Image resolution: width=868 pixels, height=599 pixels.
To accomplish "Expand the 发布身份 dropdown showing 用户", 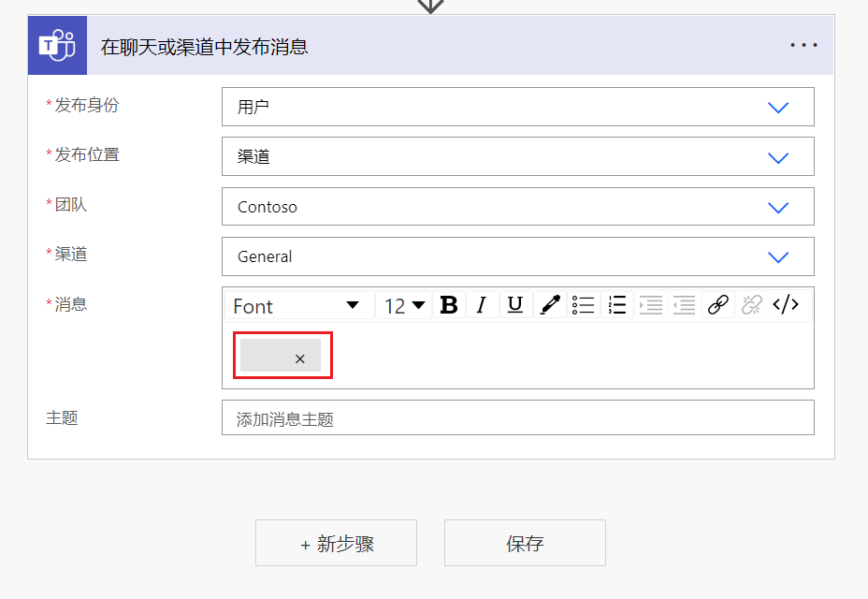I will (517, 107).
